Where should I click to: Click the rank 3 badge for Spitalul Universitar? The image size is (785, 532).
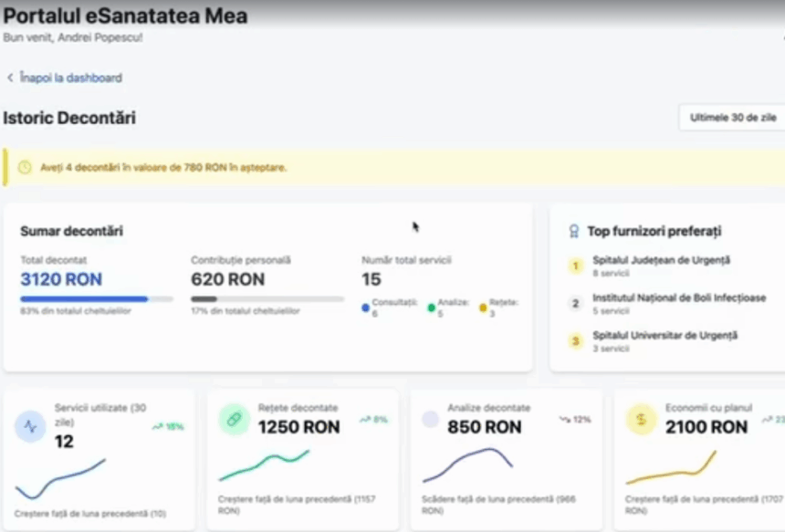(575, 341)
